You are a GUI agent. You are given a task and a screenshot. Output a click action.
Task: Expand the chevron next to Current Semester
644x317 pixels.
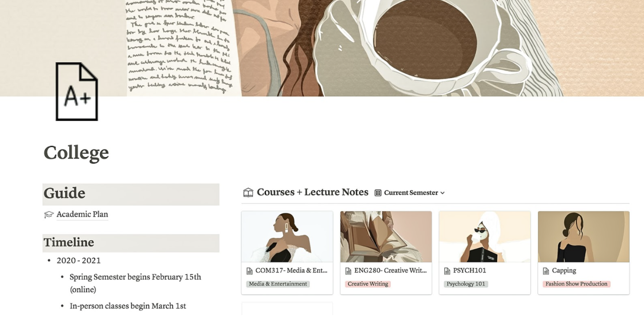pyautogui.click(x=443, y=193)
